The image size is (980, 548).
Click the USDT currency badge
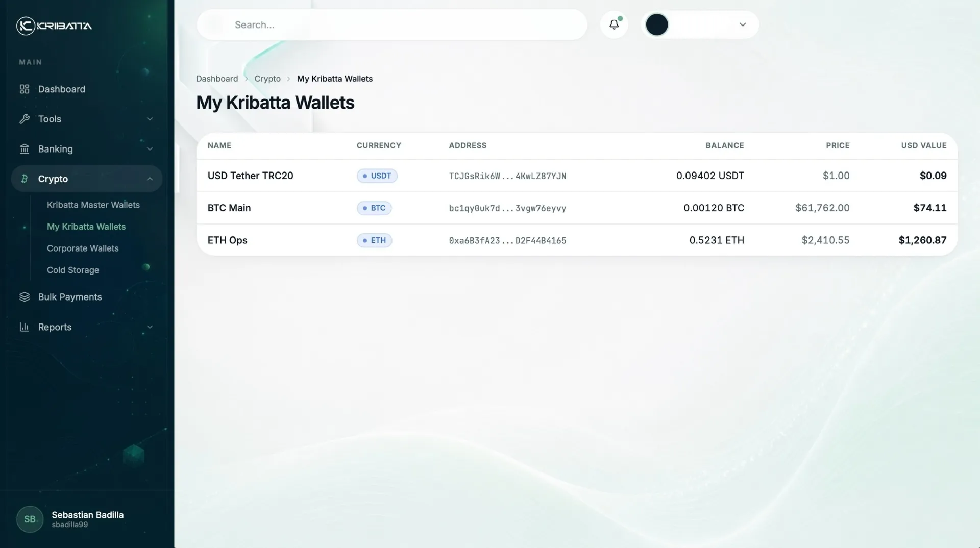coord(377,176)
